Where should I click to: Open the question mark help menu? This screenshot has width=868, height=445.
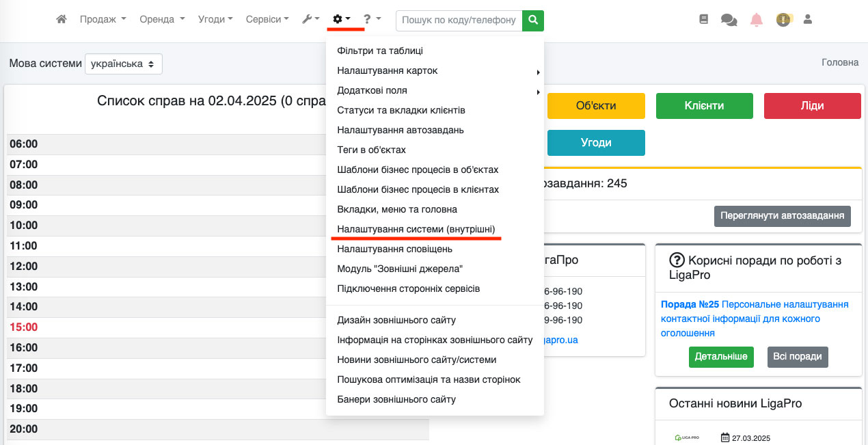(x=372, y=20)
